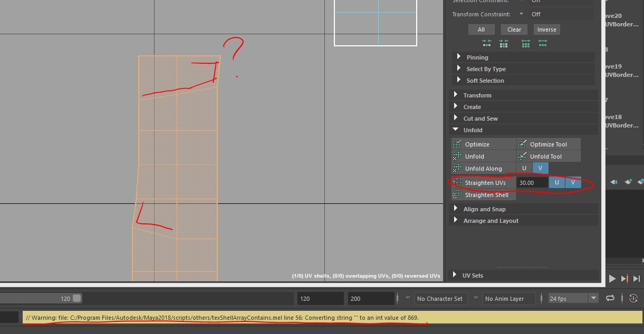The image size is (644, 334).
Task: Activate the Unfold Tool brush
Action: [549, 156]
